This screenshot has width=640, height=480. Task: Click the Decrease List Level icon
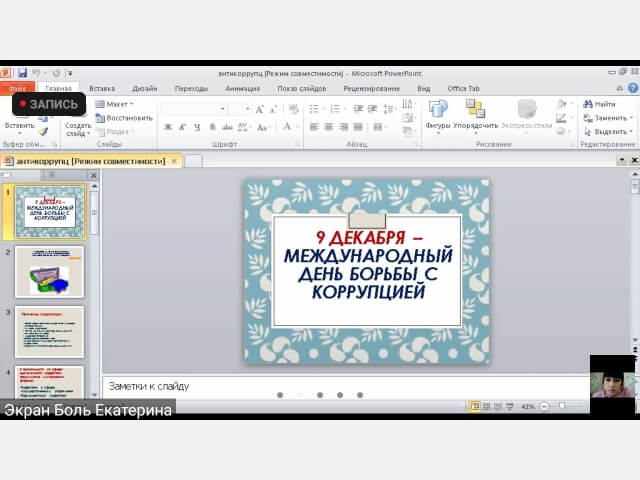click(x=358, y=109)
